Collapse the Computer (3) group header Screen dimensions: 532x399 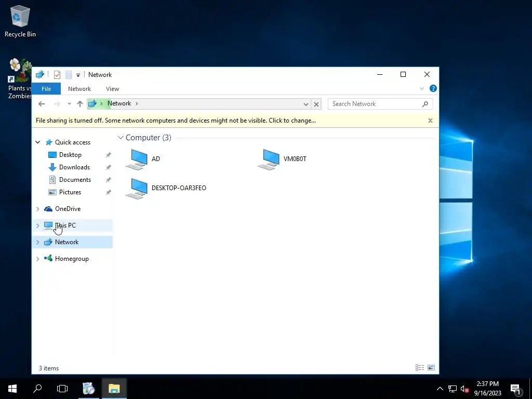pos(121,137)
